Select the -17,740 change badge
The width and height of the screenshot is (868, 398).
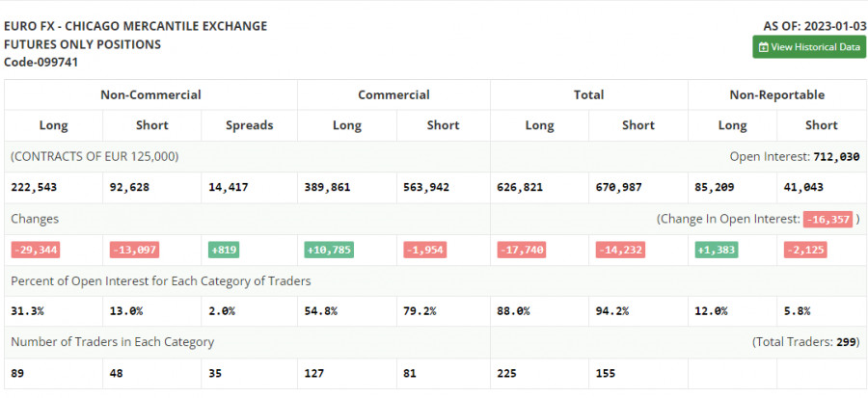[x=522, y=250]
